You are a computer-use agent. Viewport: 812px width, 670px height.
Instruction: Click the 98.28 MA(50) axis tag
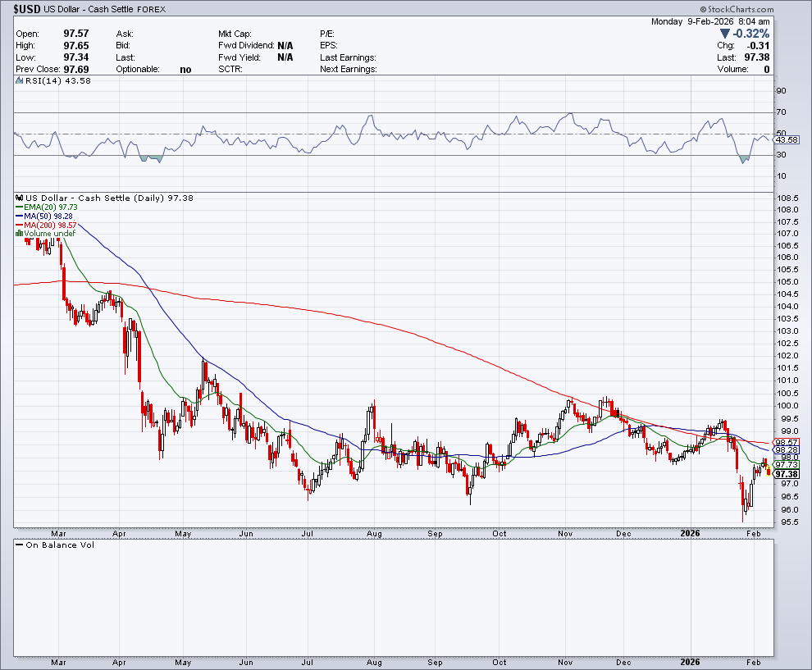tap(787, 449)
